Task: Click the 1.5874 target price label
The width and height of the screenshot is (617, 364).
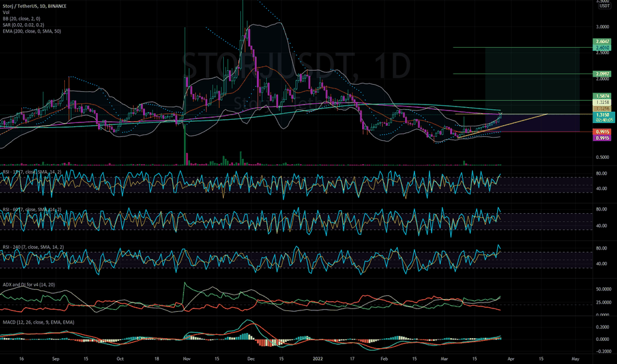Action: coord(602,96)
